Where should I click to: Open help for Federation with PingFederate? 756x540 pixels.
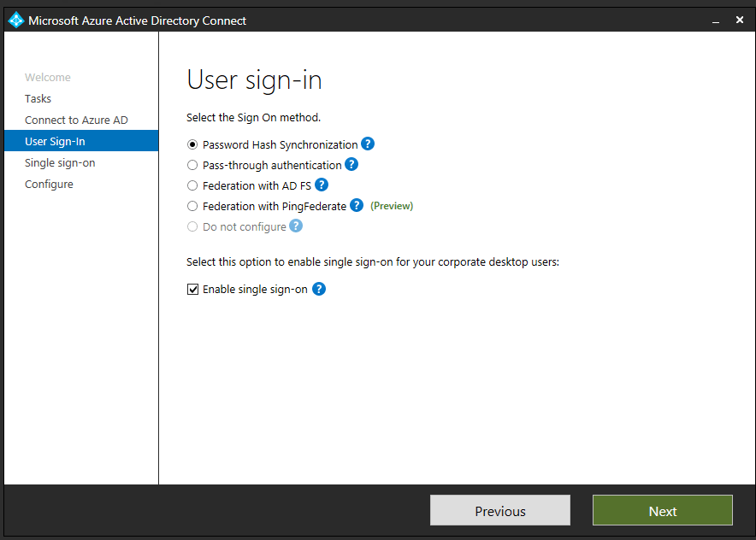click(357, 206)
